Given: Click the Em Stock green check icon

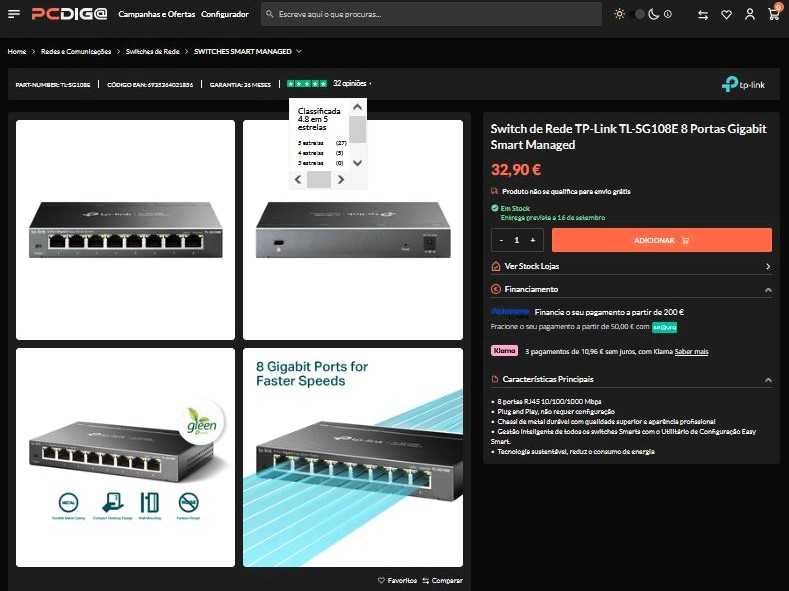Looking at the screenshot, I should tap(495, 208).
